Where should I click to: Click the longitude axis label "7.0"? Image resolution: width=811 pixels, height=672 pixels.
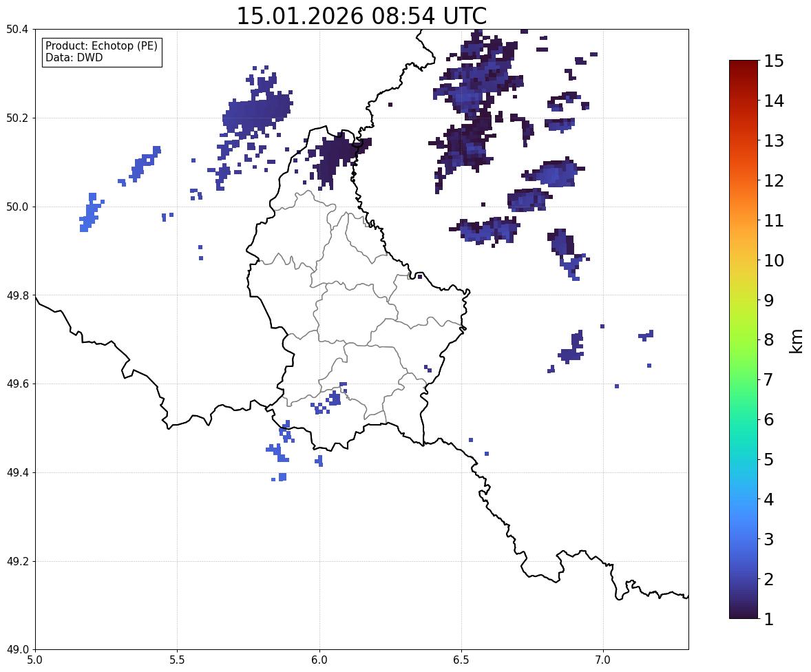(603, 660)
